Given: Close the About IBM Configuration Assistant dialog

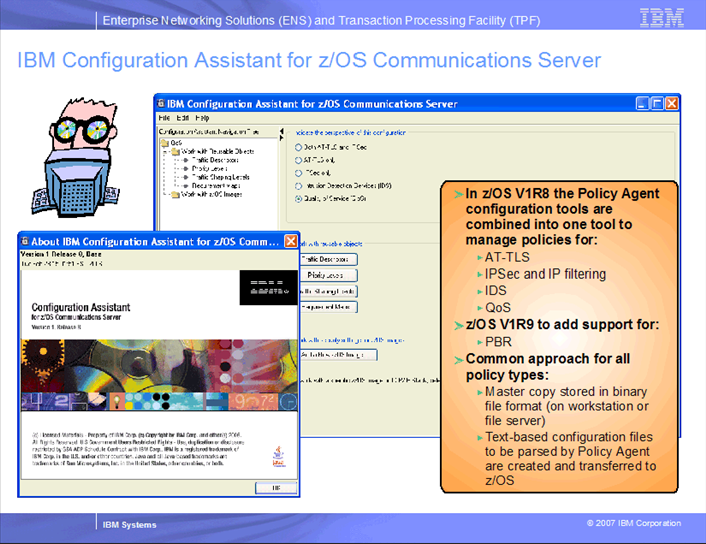Looking at the screenshot, I should point(291,241).
